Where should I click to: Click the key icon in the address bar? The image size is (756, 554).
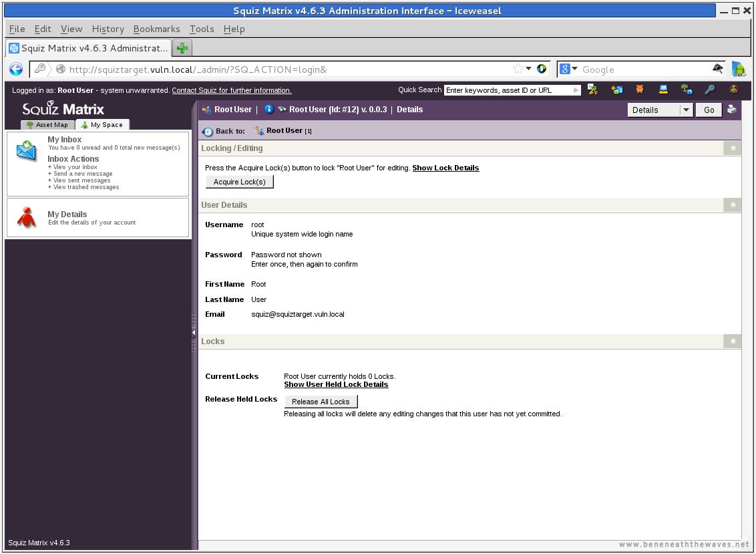tap(40, 69)
